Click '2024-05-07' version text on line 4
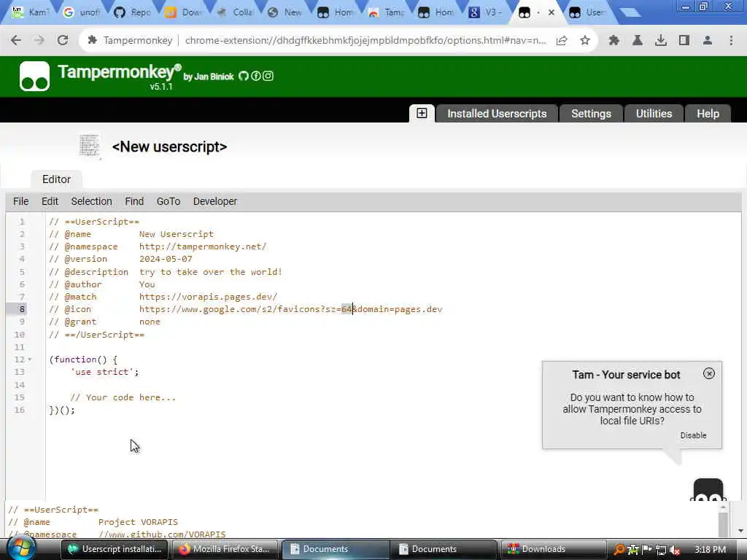 coord(166,259)
